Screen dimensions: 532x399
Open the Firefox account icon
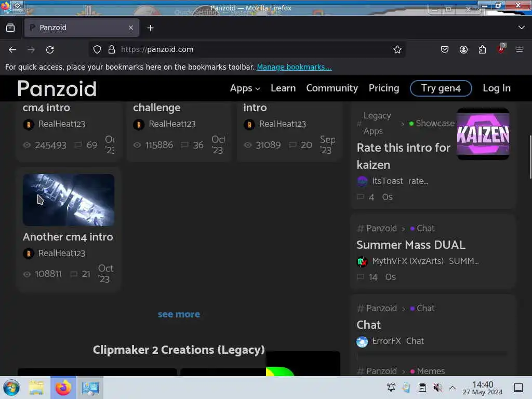[463, 49]
